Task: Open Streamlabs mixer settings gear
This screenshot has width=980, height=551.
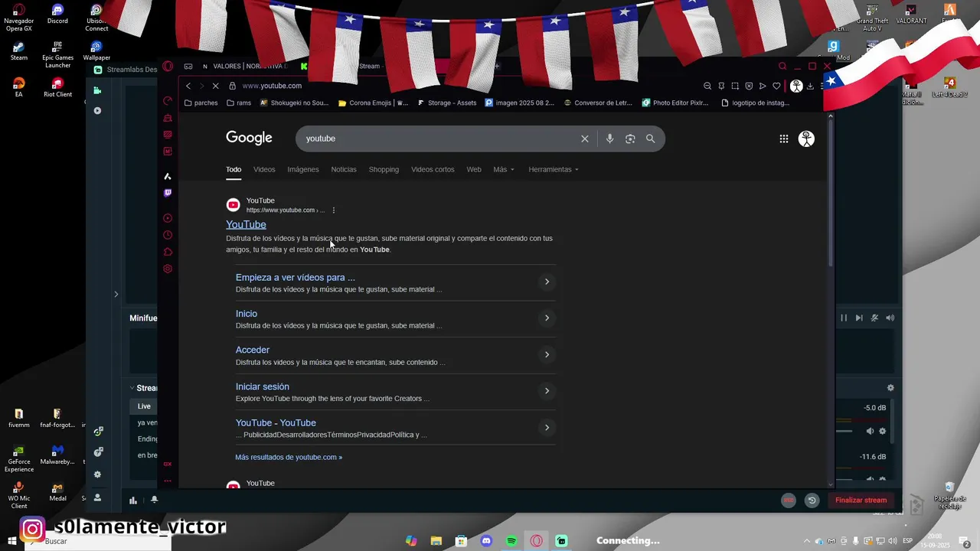Action: click(890, 388)
